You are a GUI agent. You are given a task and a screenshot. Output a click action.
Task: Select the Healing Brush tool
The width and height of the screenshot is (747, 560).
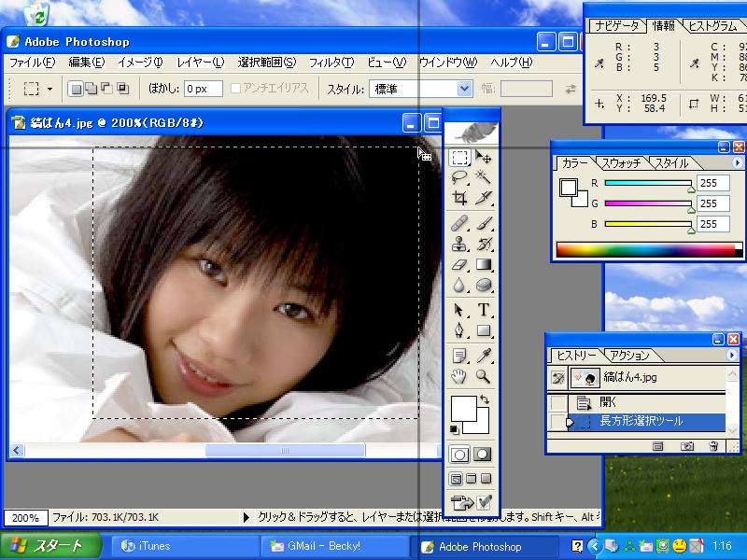[x=459, y=223]
